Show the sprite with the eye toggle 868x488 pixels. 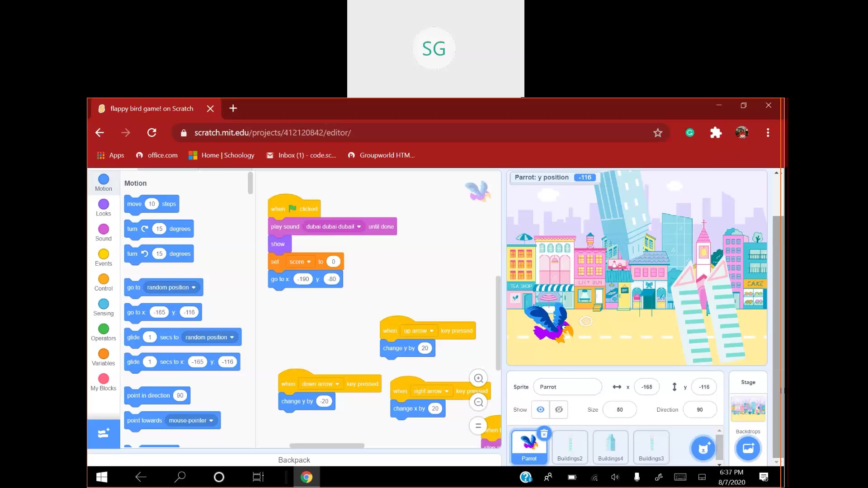coord(540,409)
